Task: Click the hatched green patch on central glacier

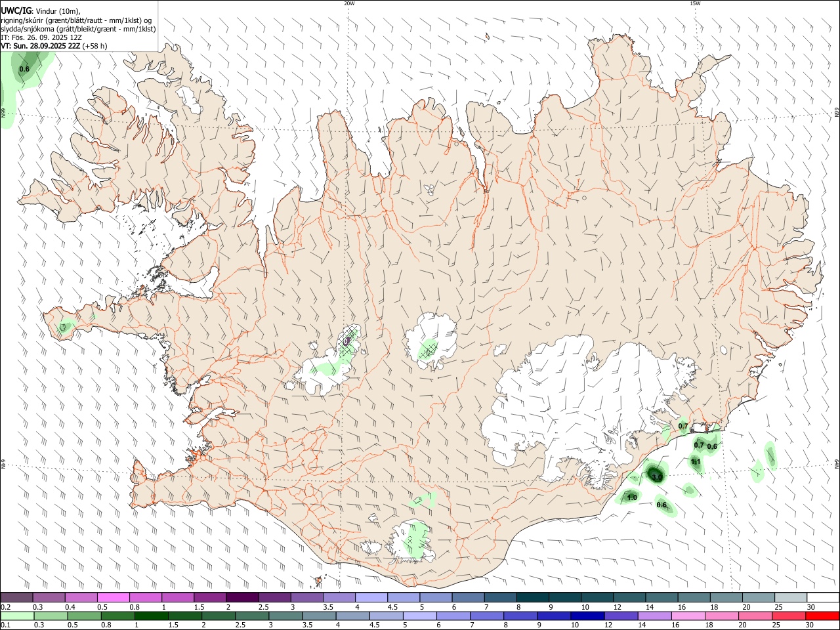Action: point(429,350)
